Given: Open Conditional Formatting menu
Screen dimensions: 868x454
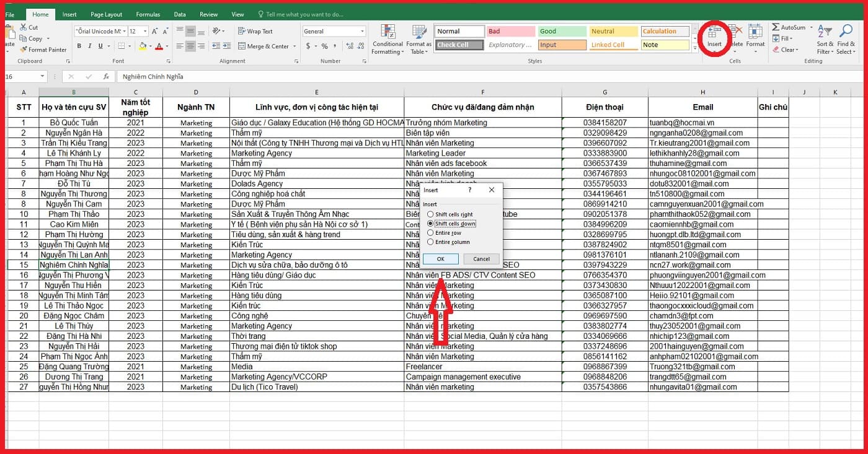Looking at the screenshot, I should tap(387, 40).
